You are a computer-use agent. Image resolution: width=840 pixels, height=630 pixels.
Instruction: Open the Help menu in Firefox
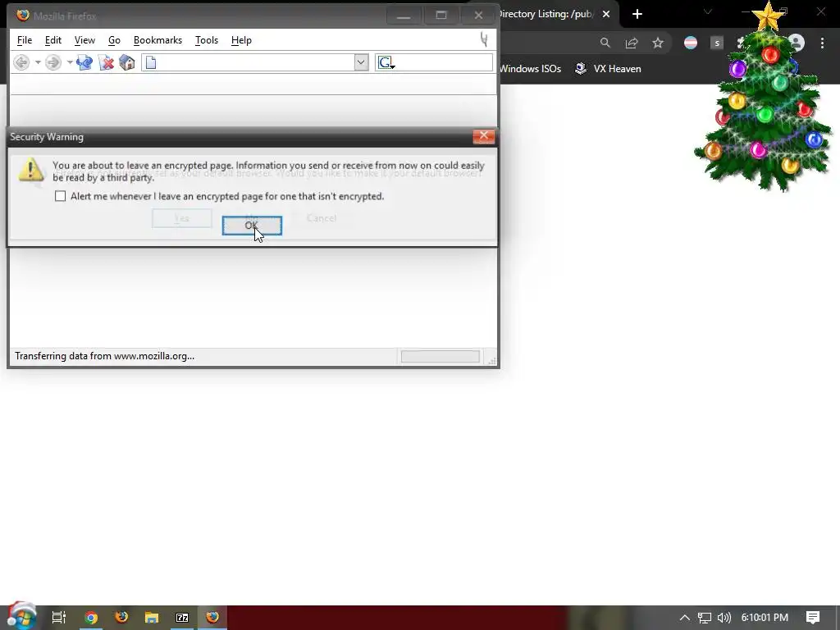pos(241,40)
